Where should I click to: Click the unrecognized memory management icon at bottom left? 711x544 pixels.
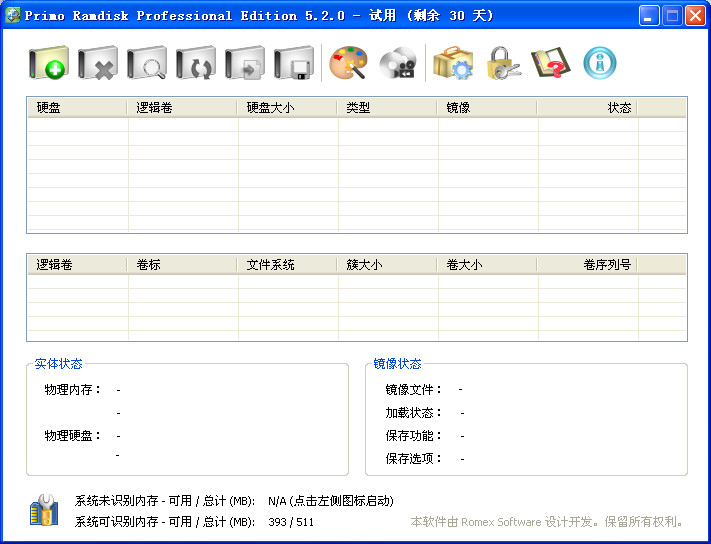[44, 511]
